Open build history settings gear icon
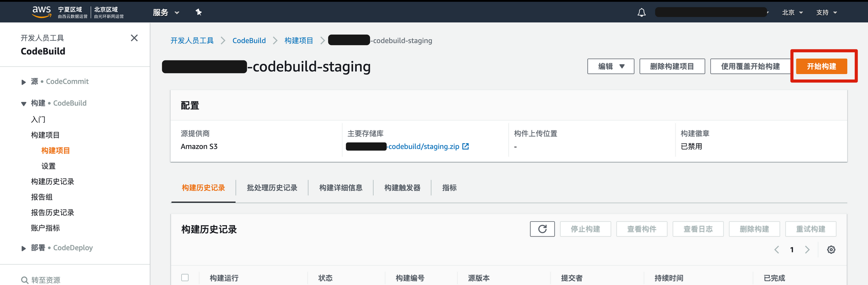The image size is (868, 285). (x=831, y=250)
